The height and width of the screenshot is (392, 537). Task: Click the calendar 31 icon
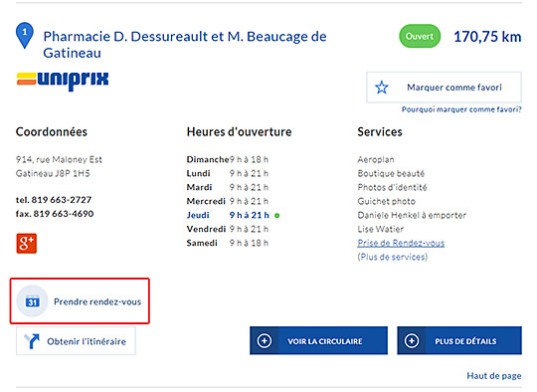tap(33, 301)
